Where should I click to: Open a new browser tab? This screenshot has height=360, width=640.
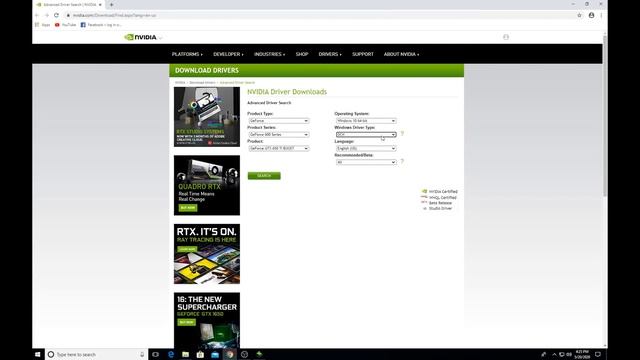click(111, 4)
